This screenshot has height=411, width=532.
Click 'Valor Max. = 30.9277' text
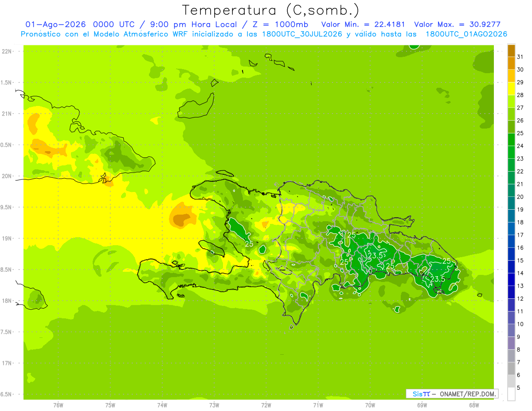click(457, 24)
